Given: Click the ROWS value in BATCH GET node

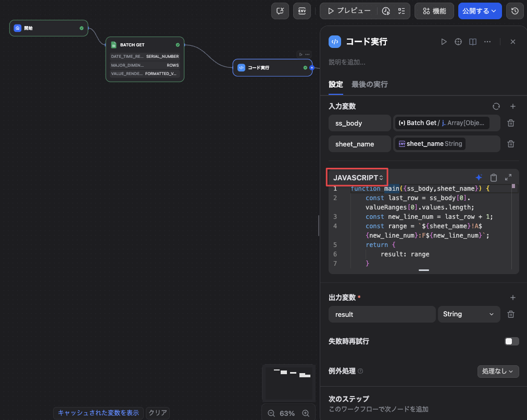Looking at the screenshot, I should pos(173,65).
